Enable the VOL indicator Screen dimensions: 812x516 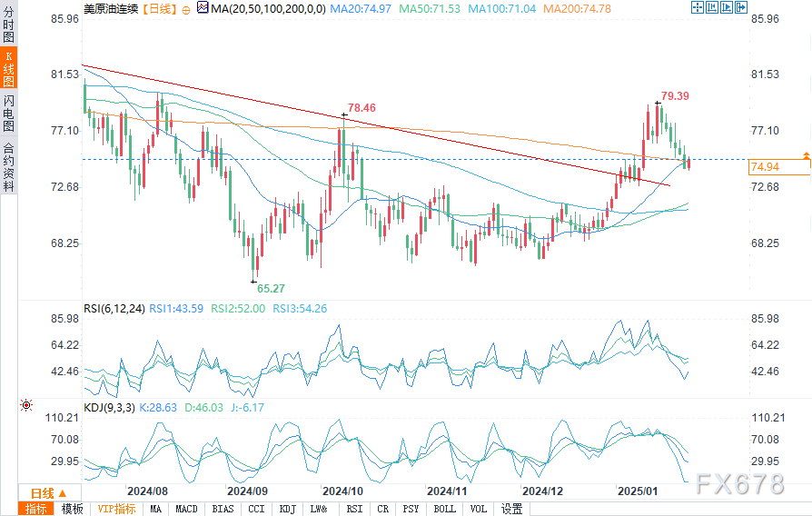click(x=479, y=510)
